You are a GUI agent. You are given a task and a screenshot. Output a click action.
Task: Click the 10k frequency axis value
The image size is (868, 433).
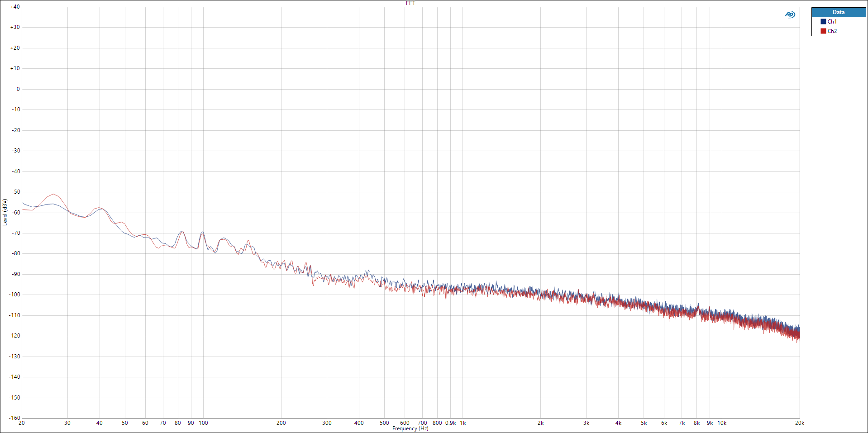coord(722,423)
